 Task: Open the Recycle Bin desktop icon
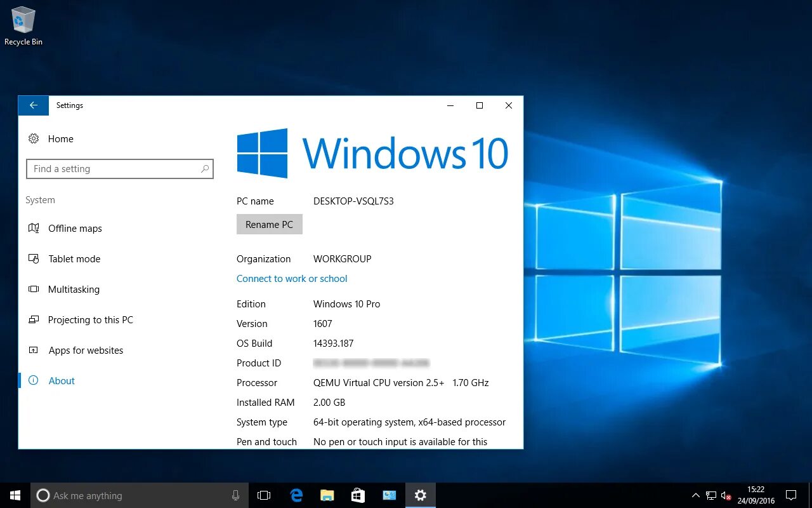pos(23,27)
